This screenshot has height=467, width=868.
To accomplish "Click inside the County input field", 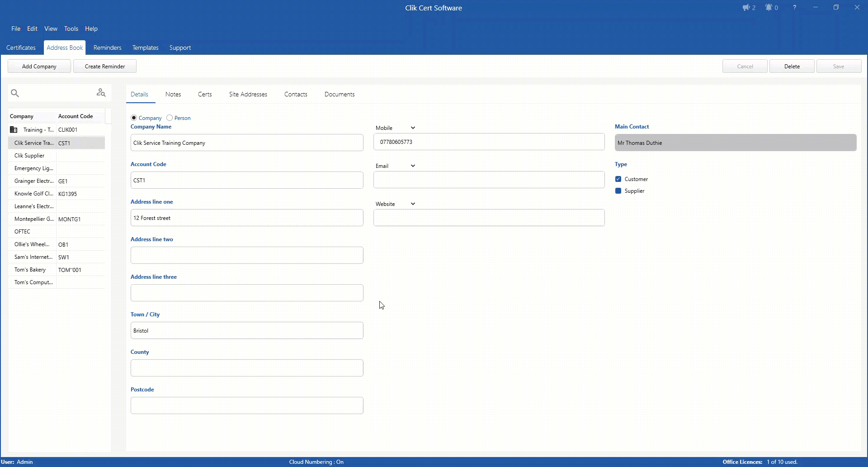I will [246, 368].
